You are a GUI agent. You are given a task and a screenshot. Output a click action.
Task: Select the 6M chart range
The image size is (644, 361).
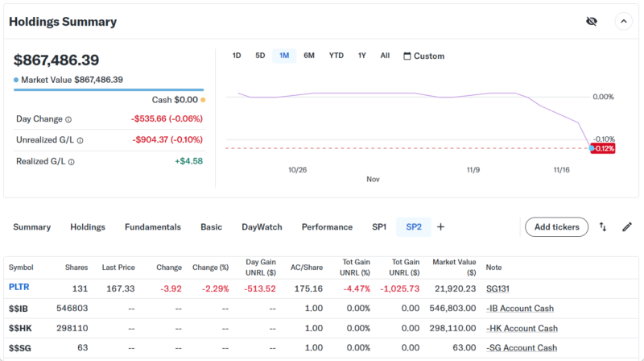(309, 56)
